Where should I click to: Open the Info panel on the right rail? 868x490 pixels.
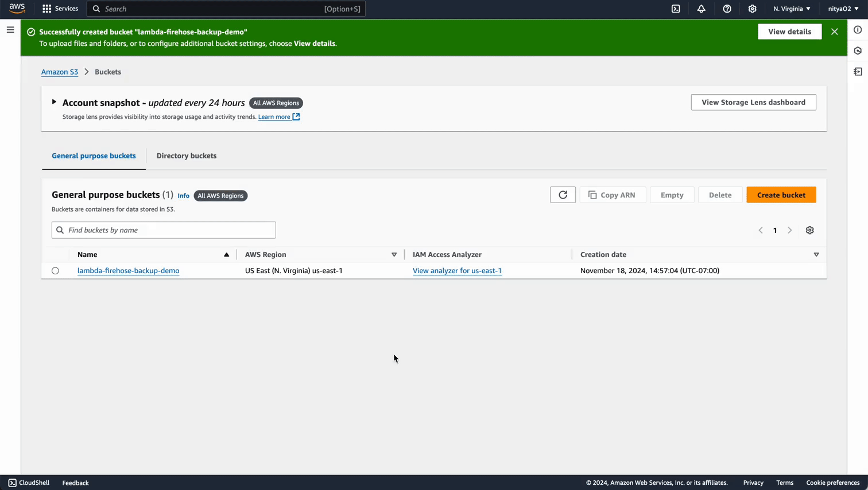(x=858, y=29)
